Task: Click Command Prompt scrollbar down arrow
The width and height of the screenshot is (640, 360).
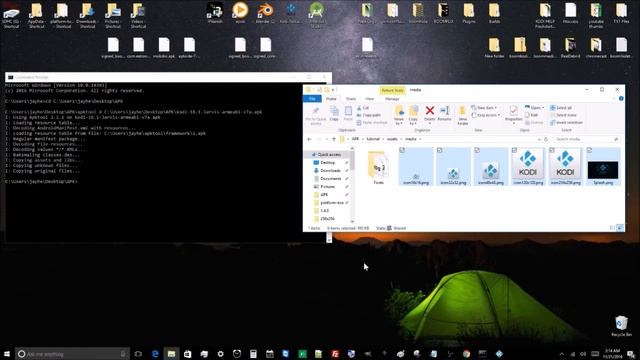Action: [329, 240]
